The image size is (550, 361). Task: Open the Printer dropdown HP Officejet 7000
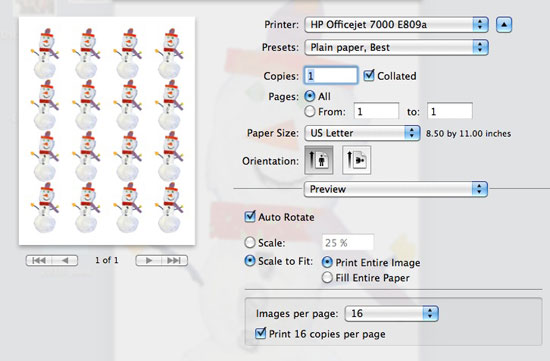click(x=396, y=25)
